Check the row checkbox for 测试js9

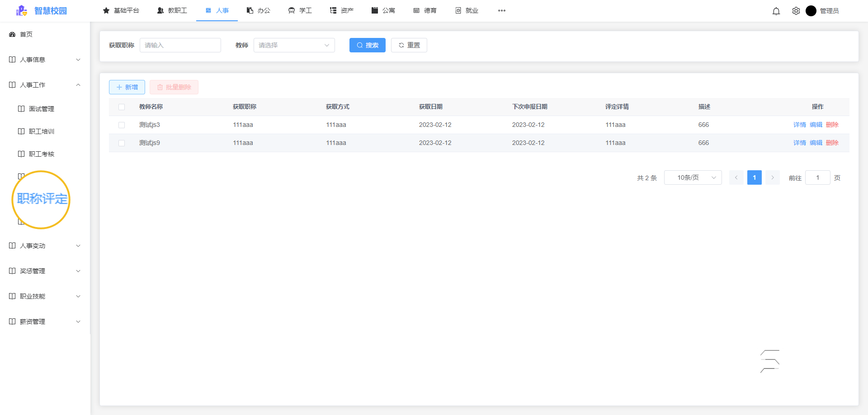point(122,143)
